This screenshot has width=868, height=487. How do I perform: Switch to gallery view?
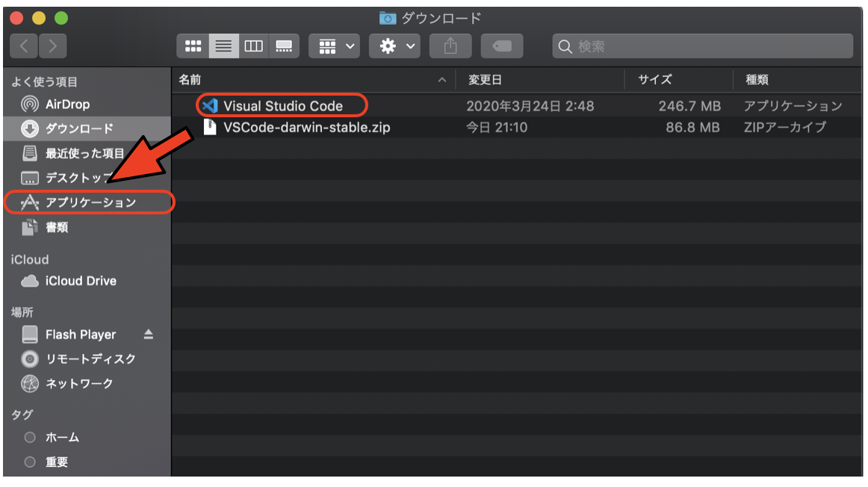[284, 46]
